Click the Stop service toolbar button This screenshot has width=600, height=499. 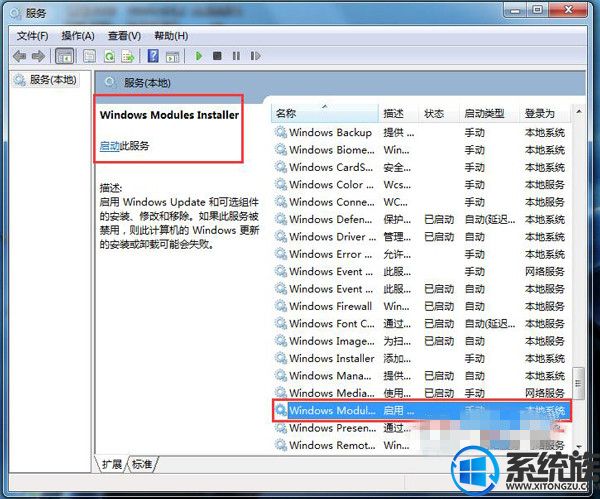[x=217, y=56]
